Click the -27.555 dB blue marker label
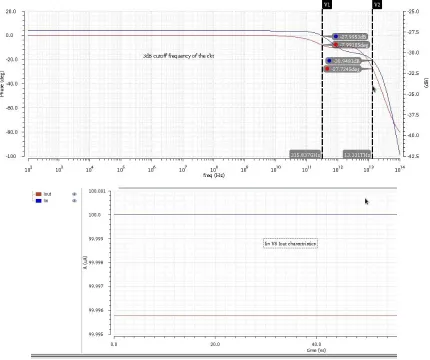Viewport: 430px width, 360px height. 350,37
